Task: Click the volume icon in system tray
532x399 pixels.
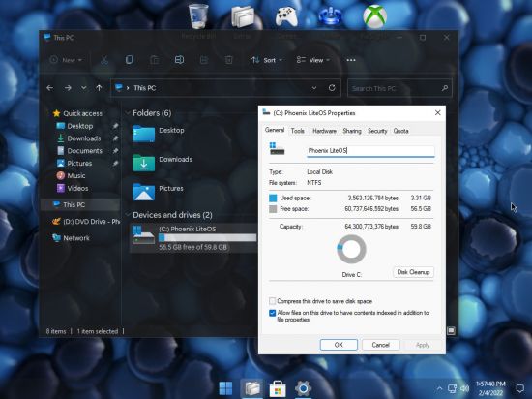Action: [465, 388]
